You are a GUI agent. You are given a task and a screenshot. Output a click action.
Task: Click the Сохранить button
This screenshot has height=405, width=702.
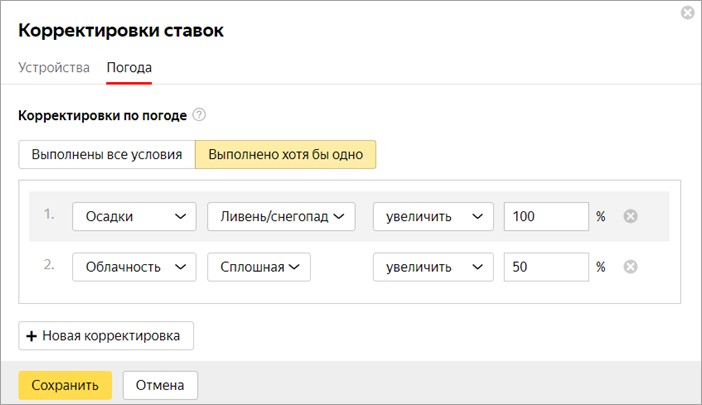coord(65,384)
